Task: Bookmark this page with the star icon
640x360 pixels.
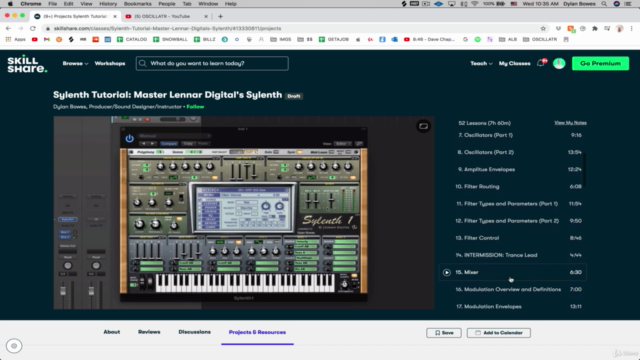Action: point(543,29)
